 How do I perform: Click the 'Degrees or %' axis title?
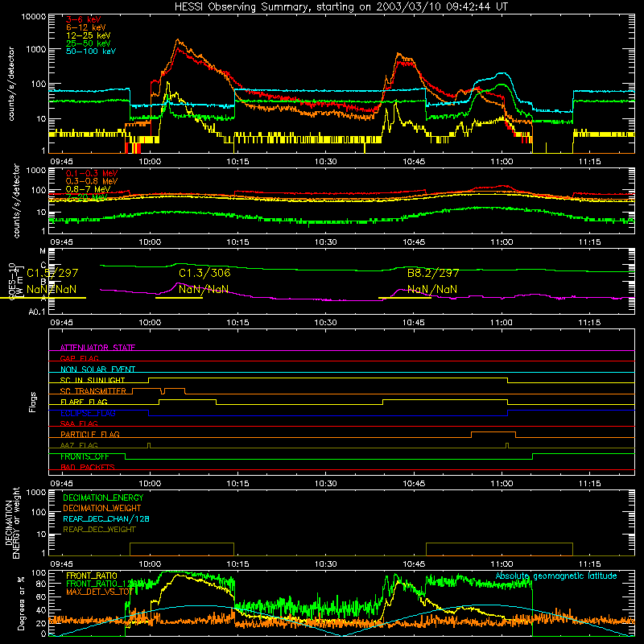pos(21,603)
